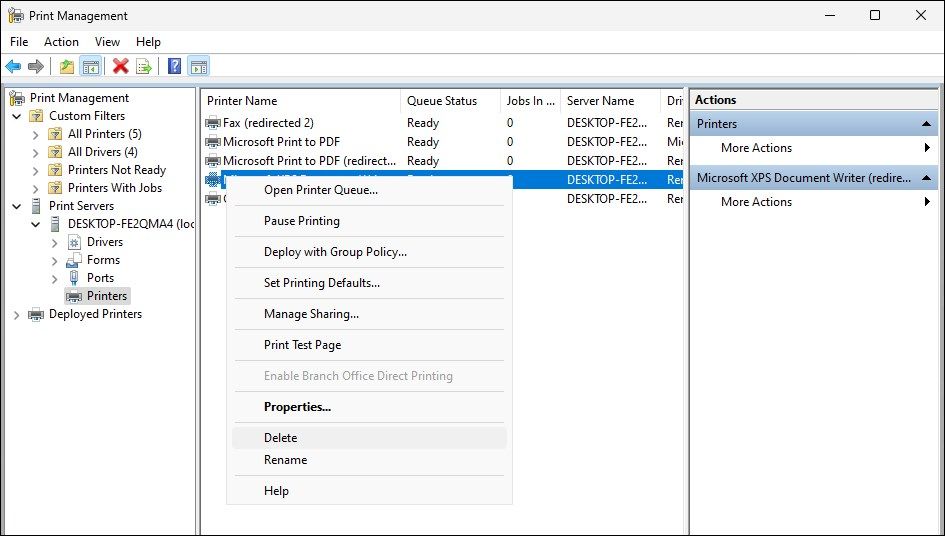
Task: Click Properties... in the context menu
Action: click(x=297, y=407)
